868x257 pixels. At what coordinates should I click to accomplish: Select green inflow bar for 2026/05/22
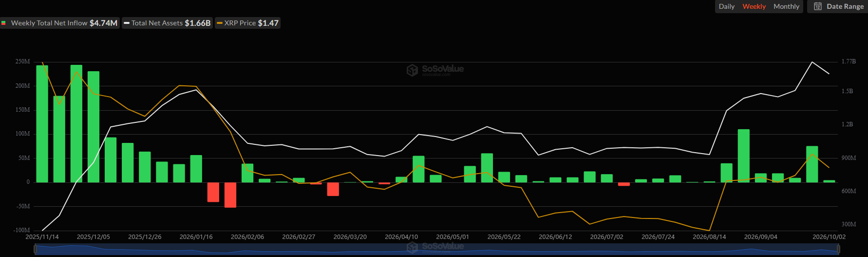tap(504, 177)
